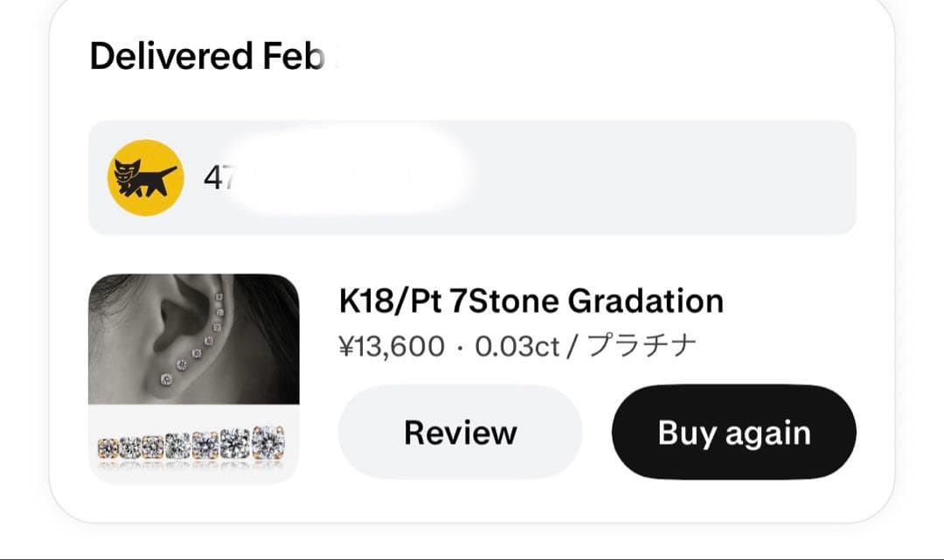The height and width of the screenshot is (560, 944).
Task: Tap the 0.03ct / プラチナ variant text
Action: (586, 346)
